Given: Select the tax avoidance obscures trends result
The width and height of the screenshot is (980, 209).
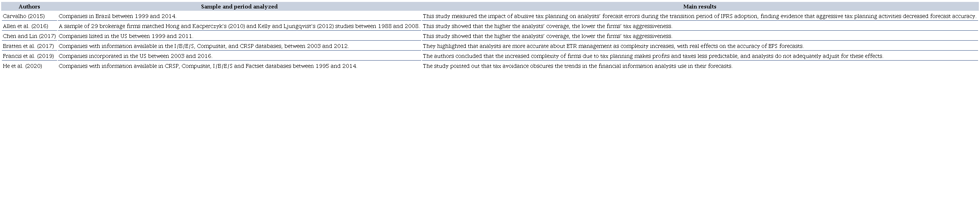Looking at the screenshot, I should pos(578,66).
